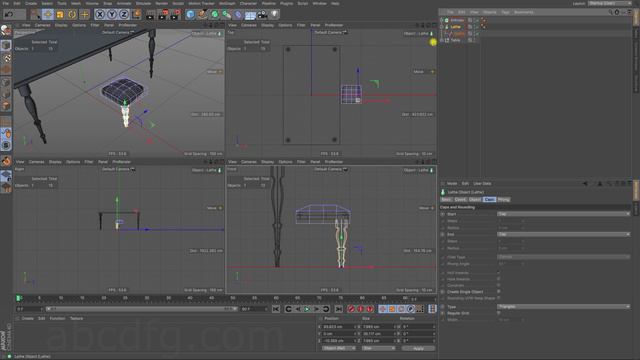Add a Camera object icon

click(x=262, y=15)
